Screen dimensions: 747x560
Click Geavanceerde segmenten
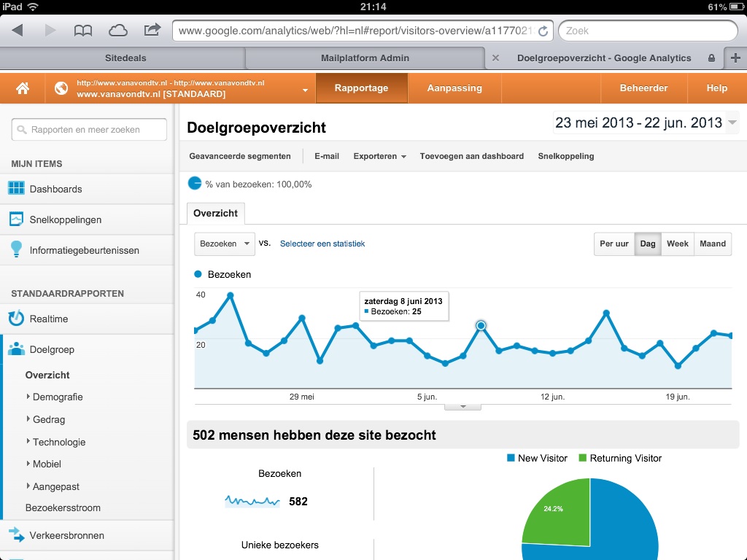239,156
